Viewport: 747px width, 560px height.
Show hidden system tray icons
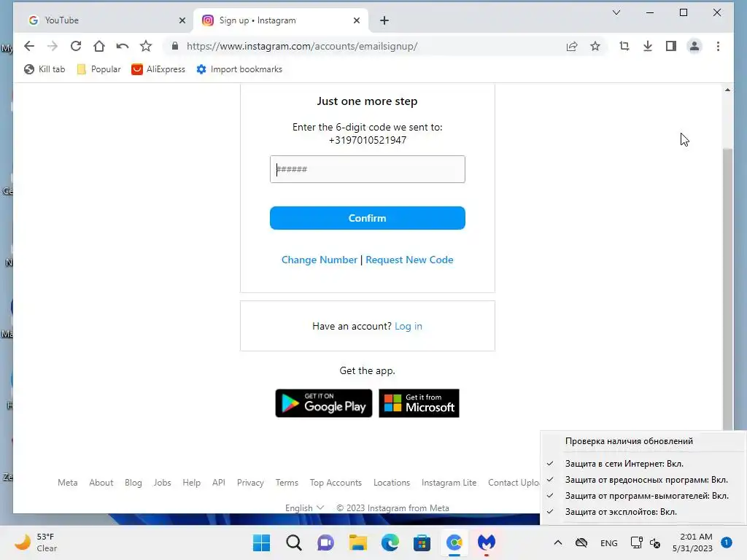[558, 542]
